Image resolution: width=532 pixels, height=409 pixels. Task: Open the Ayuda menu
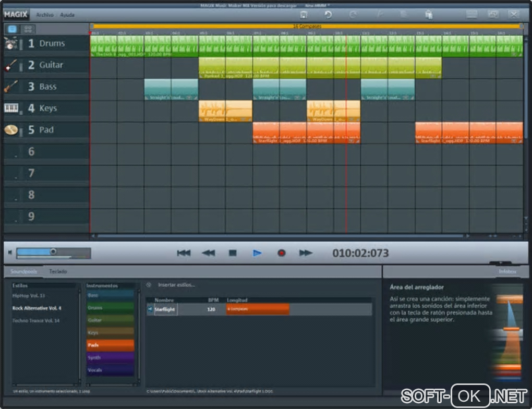coord(67,15)
